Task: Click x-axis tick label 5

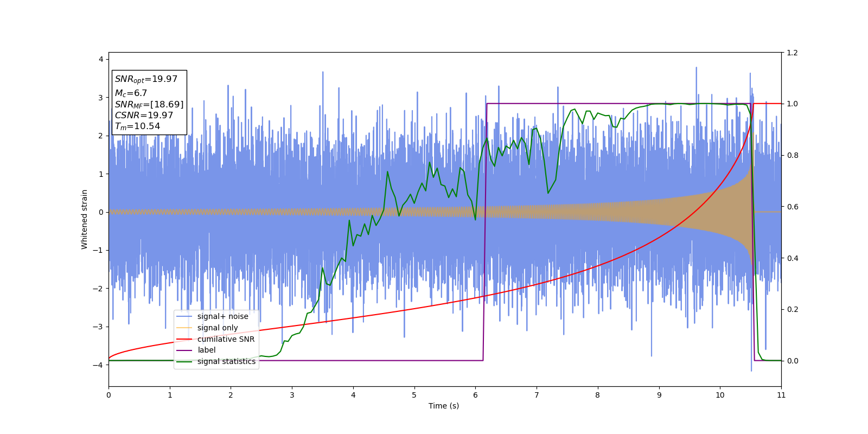Action: [x=414, y=395]
